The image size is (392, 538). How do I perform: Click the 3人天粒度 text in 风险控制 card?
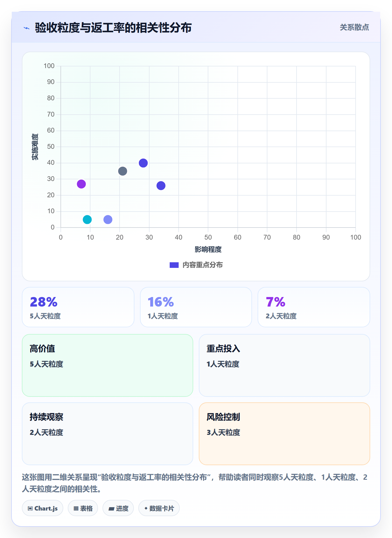[223, 432]
